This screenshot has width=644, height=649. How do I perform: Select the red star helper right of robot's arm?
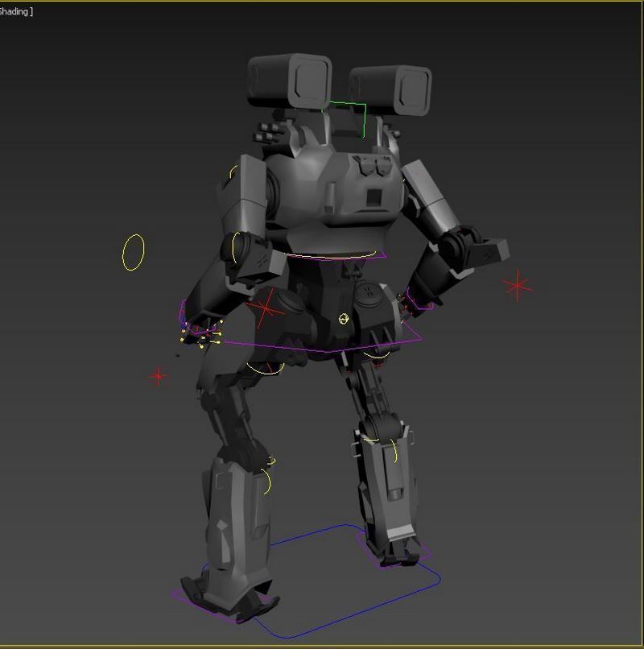click(x=518, y=286)
